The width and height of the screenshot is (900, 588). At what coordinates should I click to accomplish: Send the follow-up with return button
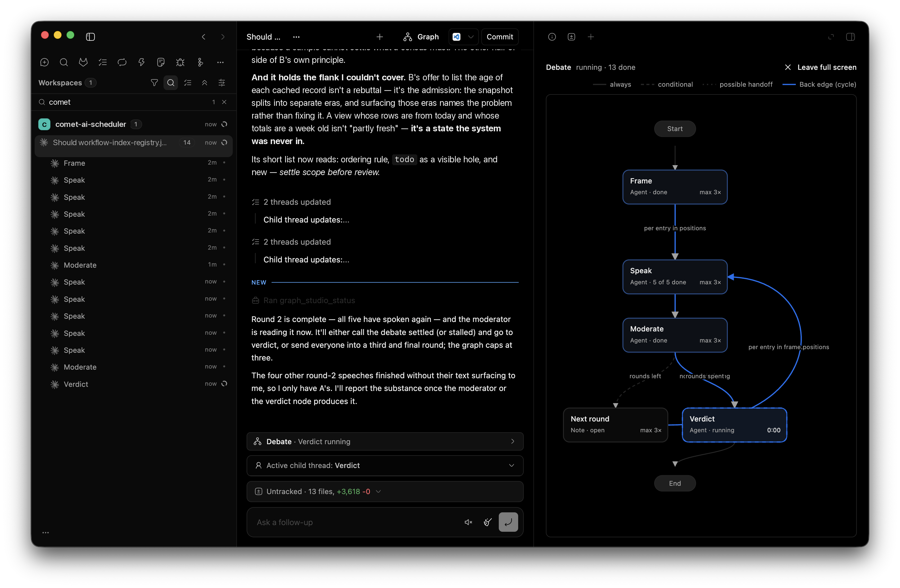click(x=508, y=522)
